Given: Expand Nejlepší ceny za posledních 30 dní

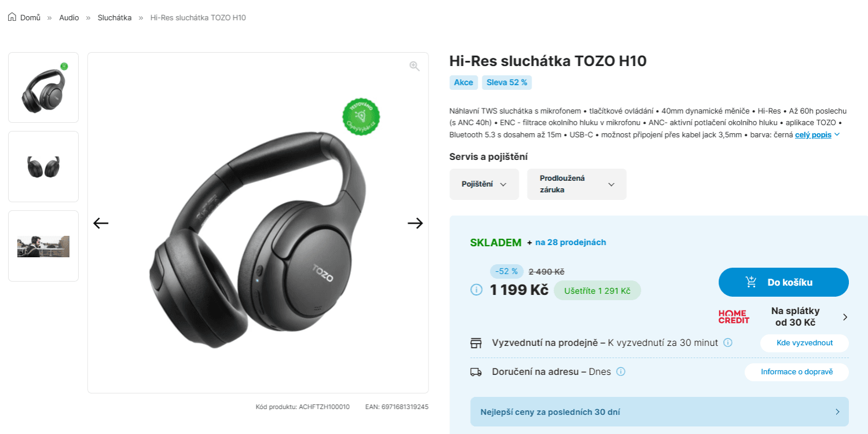Looking at the screenshot, I should pos(660,412).
